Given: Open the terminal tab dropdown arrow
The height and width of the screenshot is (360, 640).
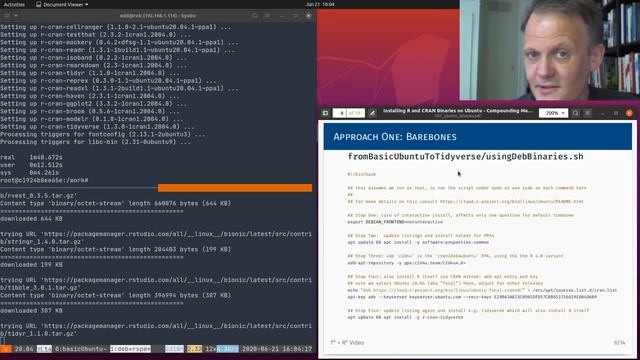Looking at the screenshot, I should click(16, 16).
